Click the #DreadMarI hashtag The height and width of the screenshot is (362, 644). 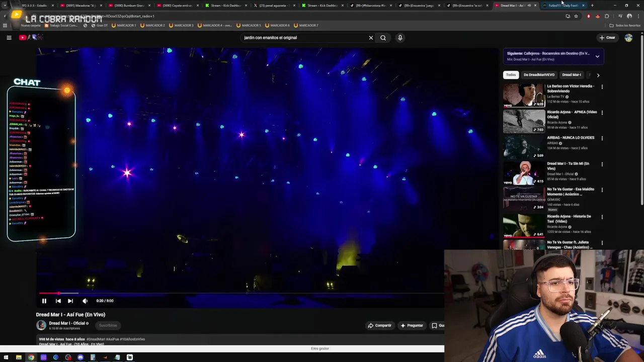[x=96, y=339]
